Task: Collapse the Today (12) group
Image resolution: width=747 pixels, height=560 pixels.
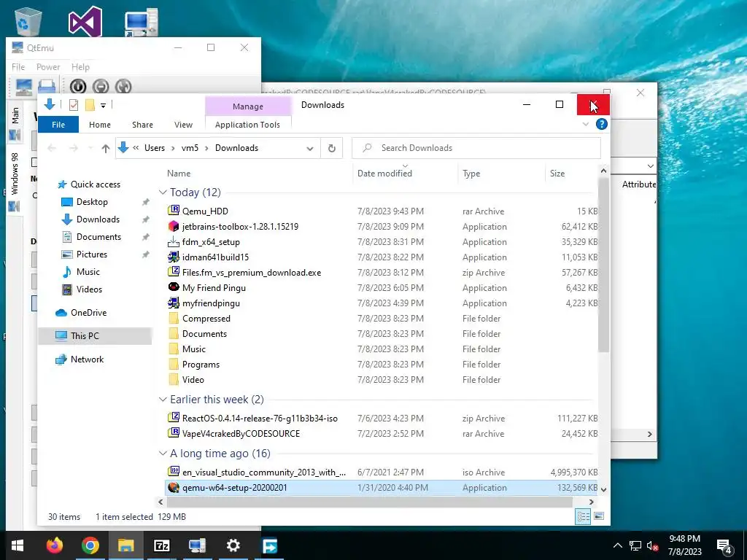Action: pos(163,192)
